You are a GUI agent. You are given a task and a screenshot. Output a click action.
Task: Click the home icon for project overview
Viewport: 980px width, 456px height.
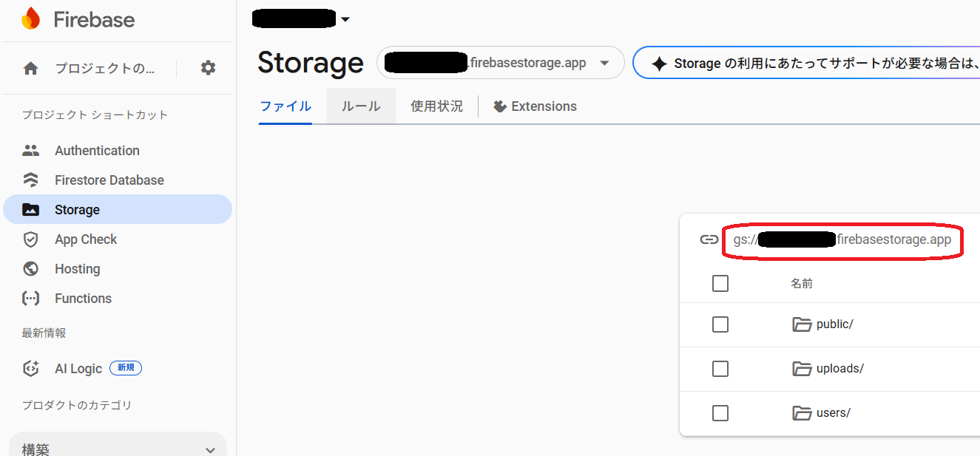[x=31, y=69]
